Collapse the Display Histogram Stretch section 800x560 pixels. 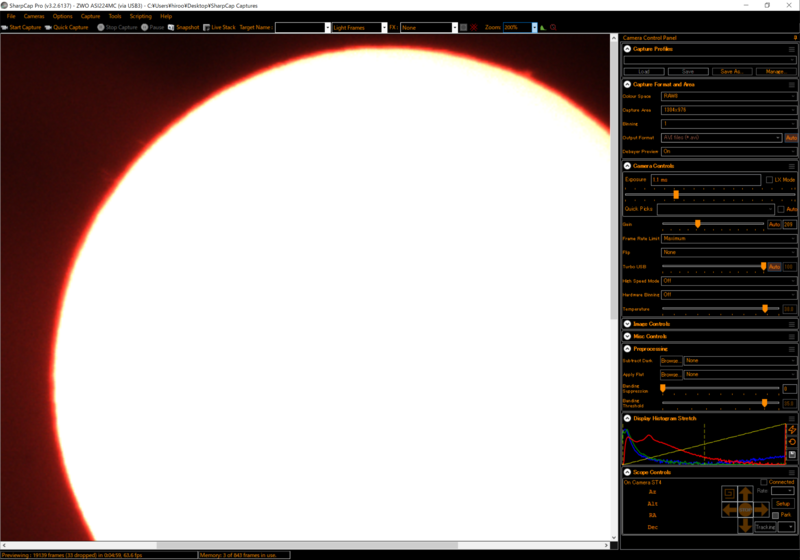click(628, 418)
